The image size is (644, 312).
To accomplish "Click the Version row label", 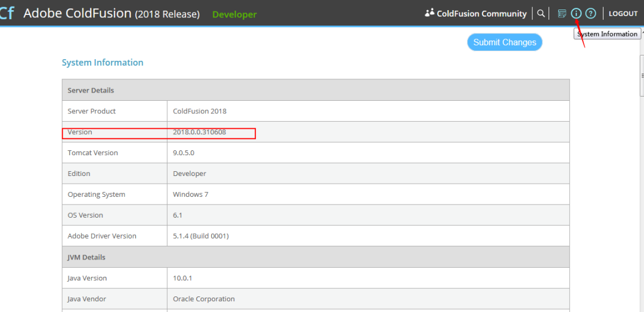I will click(80, 132).
